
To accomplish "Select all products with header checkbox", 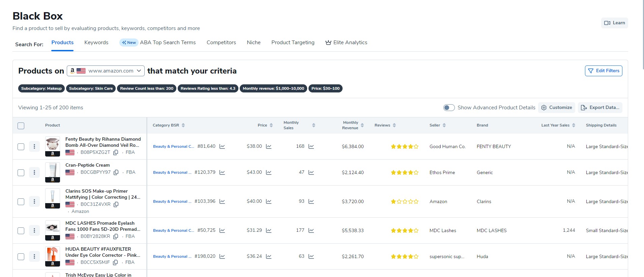I will 21,126.
